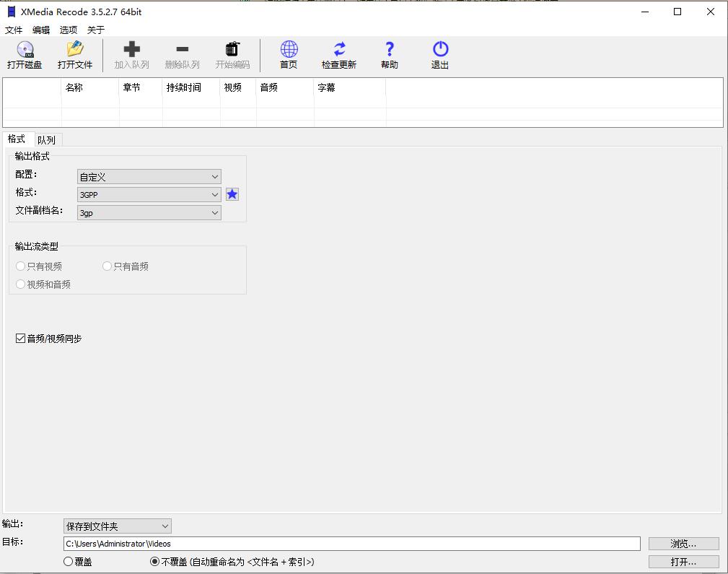Open the 保存到文件夹 output dropdown
728x574 pixels.
118,526
